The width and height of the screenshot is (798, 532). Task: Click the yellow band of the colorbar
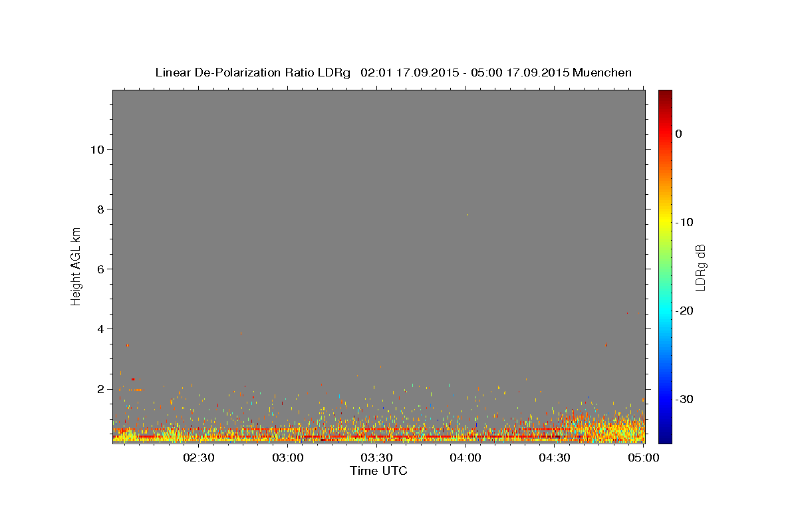tap(665, 219)
